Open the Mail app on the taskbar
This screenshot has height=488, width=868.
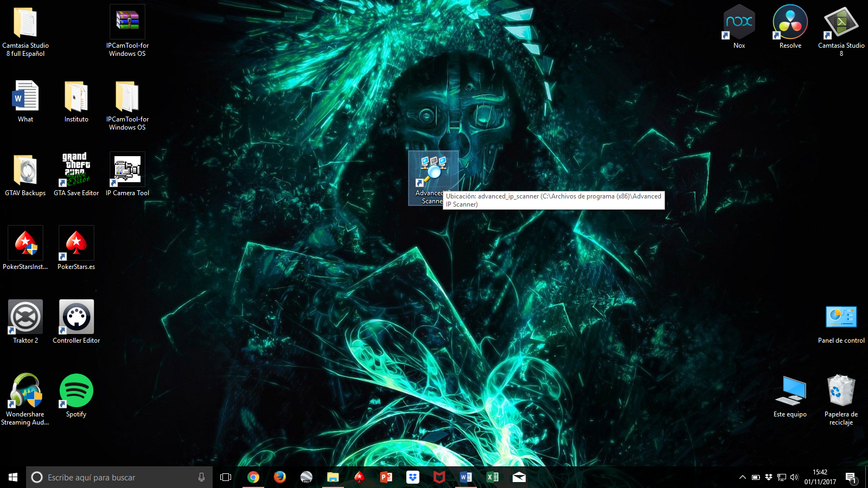(519, 477)
